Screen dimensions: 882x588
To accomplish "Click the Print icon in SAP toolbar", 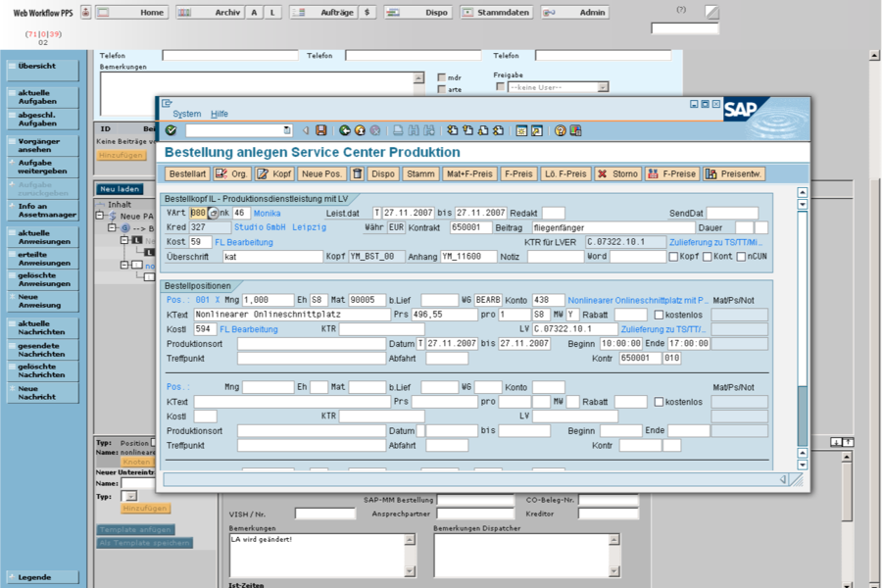I will [x=398, y=130].
